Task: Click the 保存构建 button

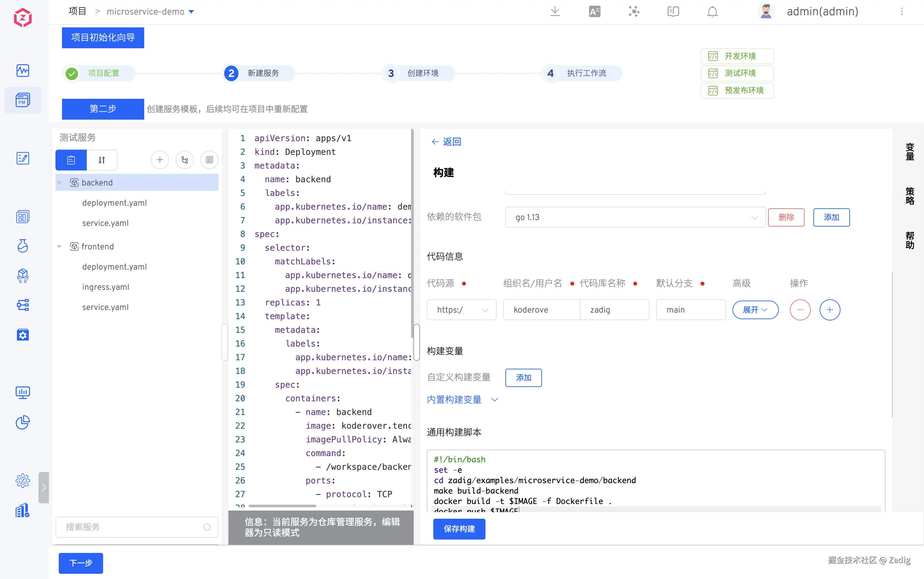Action: tap(459, 529)
